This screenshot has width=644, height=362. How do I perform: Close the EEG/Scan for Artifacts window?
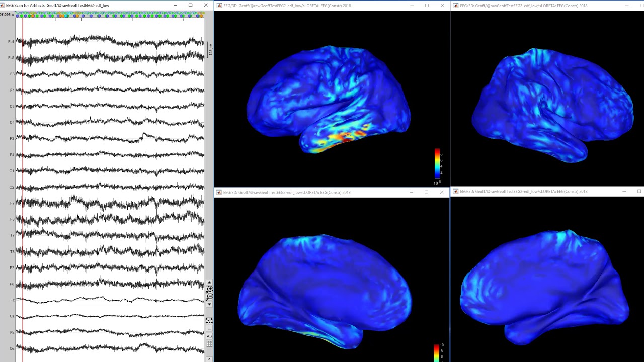tap(205, 5)
